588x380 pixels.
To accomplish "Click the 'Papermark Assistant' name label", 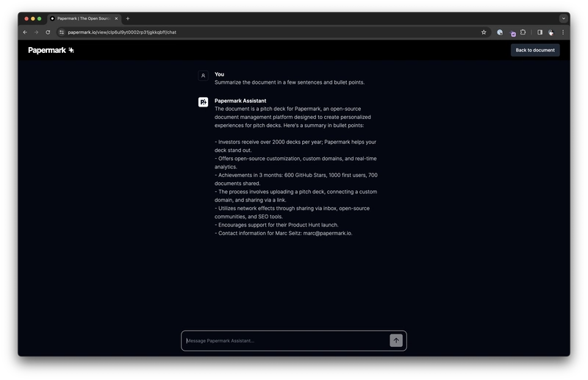I will pos(240,101).
